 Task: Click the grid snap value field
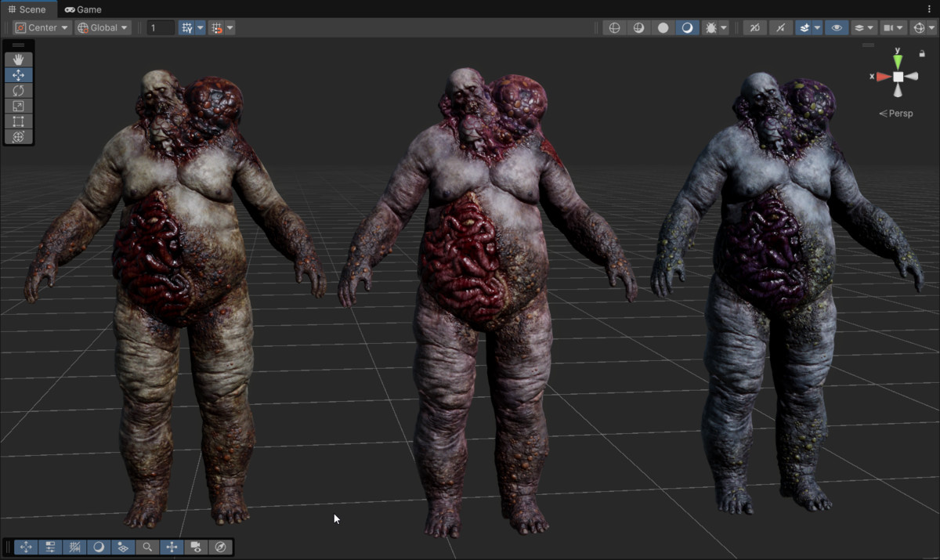161,27
